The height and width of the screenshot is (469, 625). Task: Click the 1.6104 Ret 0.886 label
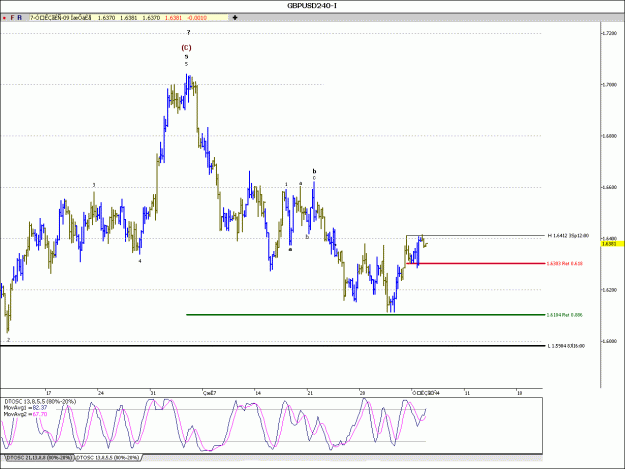point(564,315)
